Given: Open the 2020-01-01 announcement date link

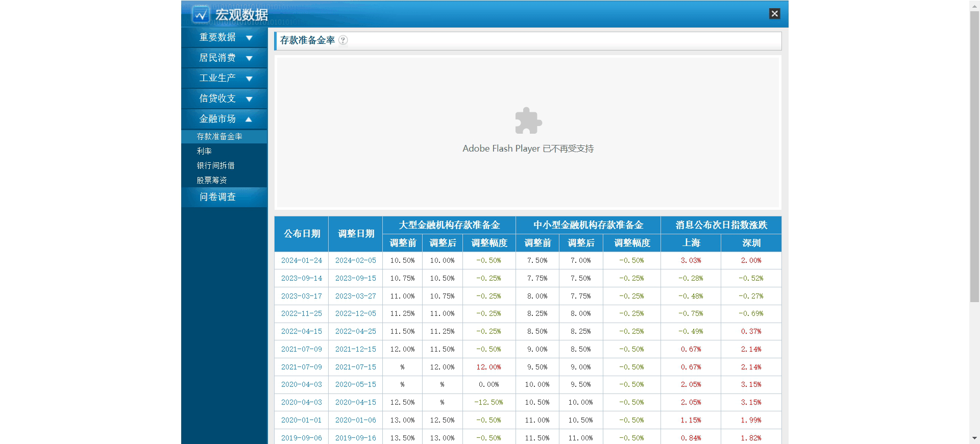Looking at the screenshot, I should [302, 420].
